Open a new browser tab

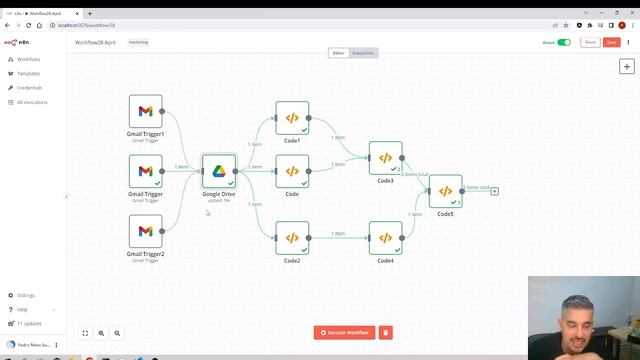tap(90, 13)
